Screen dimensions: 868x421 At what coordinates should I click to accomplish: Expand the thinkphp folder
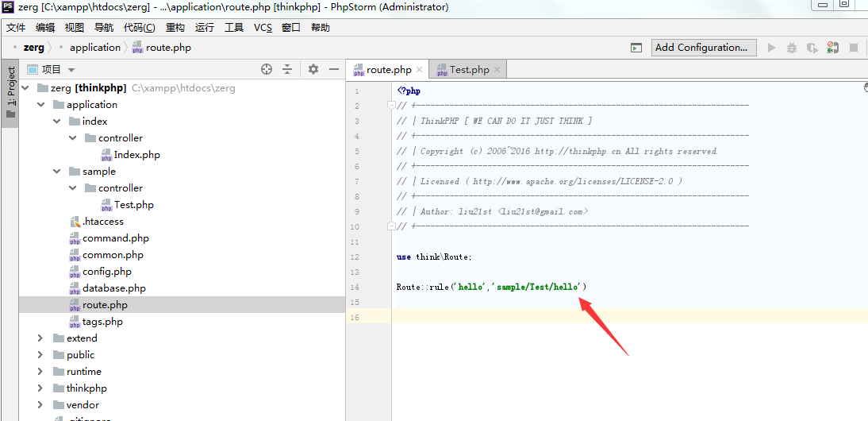click(x=40, y=388)
